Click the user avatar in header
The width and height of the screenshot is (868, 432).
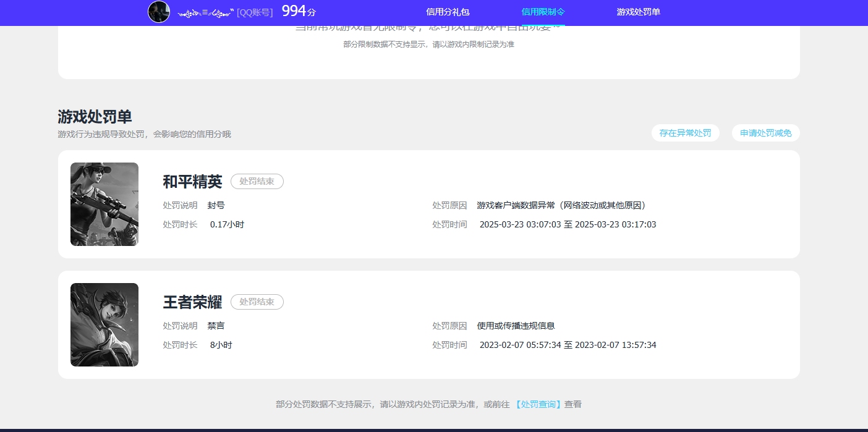click(x=159, y=12)
